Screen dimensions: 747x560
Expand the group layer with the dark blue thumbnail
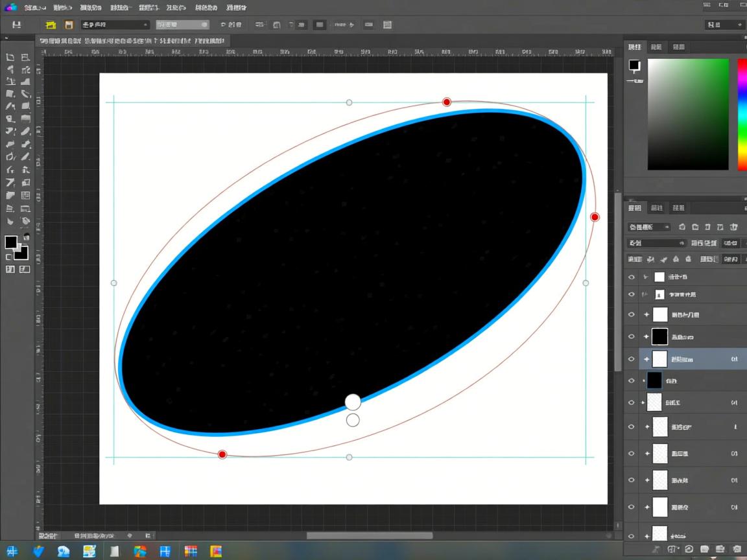643,380
